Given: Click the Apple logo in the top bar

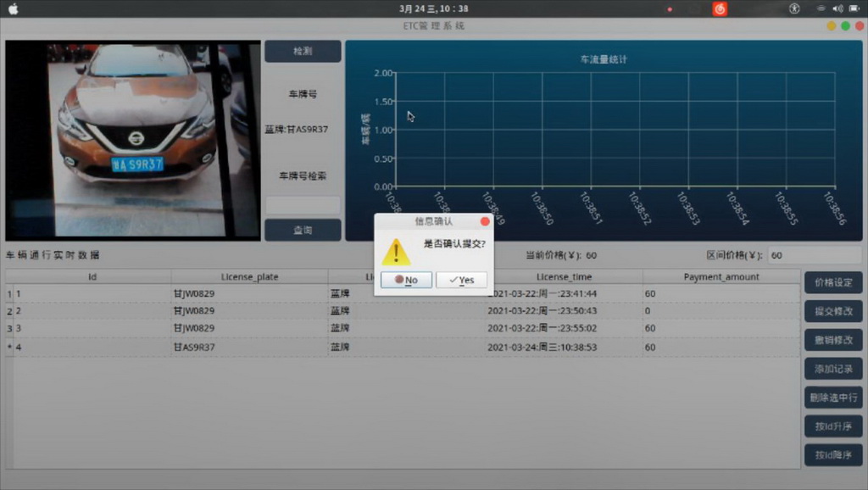Looking at the screenshot, I should pos(13,8).
